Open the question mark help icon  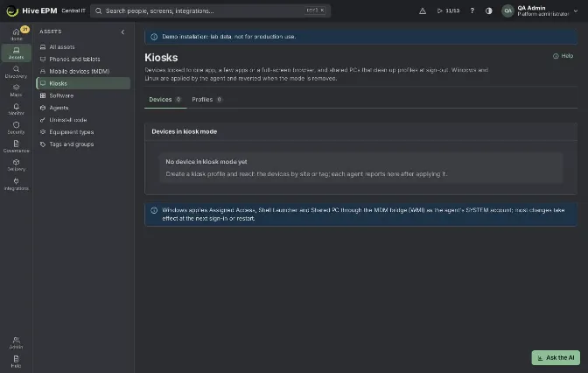pos(472,11)
